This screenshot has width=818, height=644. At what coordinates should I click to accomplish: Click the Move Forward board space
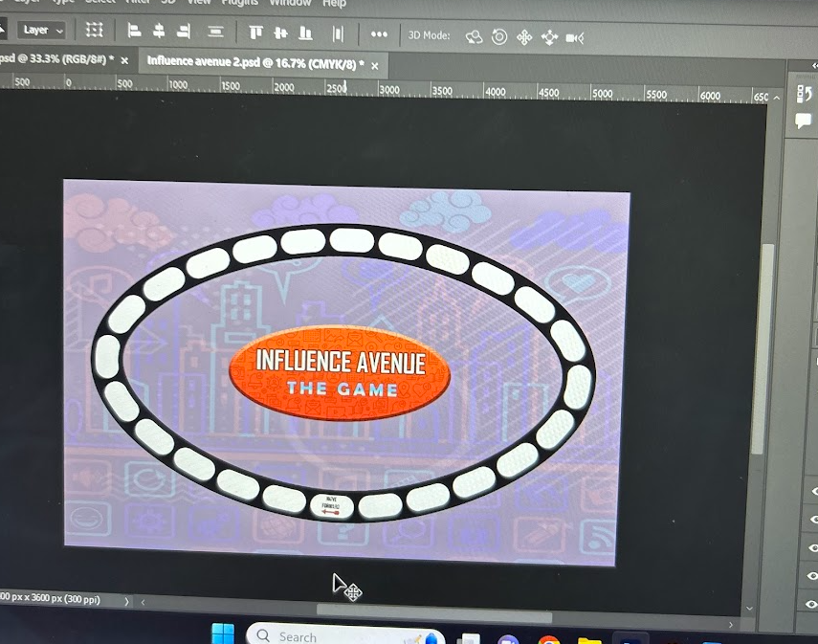click(331, 505)
